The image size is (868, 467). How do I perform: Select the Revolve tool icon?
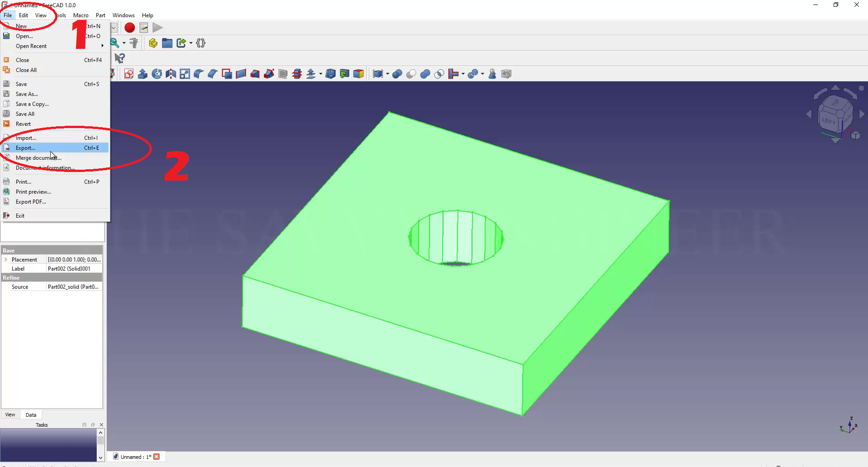(157, 74)
